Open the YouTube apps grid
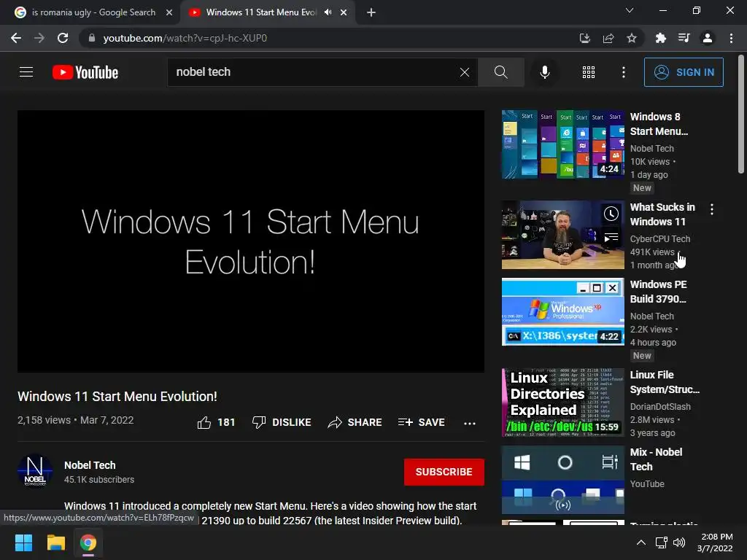The width and height of the screenshot is (747, 560). coord(589,72)
